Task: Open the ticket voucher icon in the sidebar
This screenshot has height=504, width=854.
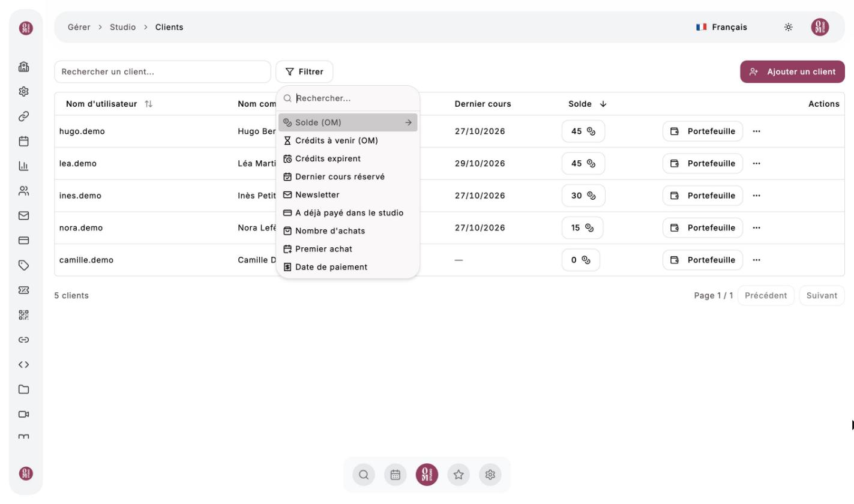Action: tap(24, 290)
